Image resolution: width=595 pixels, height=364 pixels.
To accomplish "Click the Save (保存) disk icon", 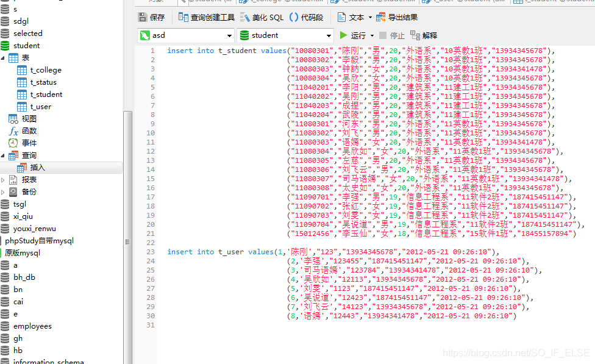I will pyautogui.click(x=143, y=17).
